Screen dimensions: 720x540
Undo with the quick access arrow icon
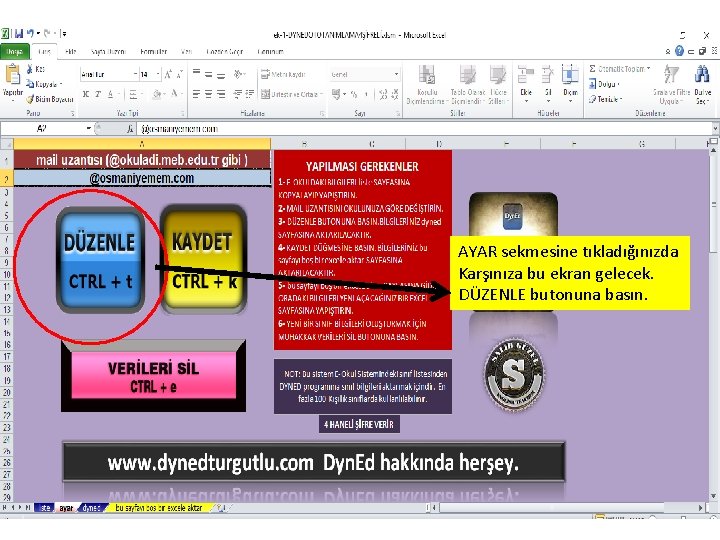click(30, 34)
